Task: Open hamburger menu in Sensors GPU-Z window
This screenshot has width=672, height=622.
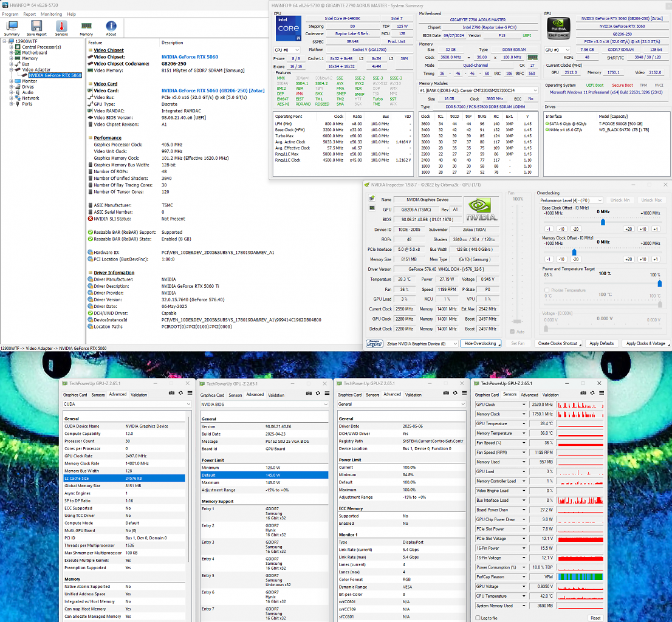Action: (602, 393)
